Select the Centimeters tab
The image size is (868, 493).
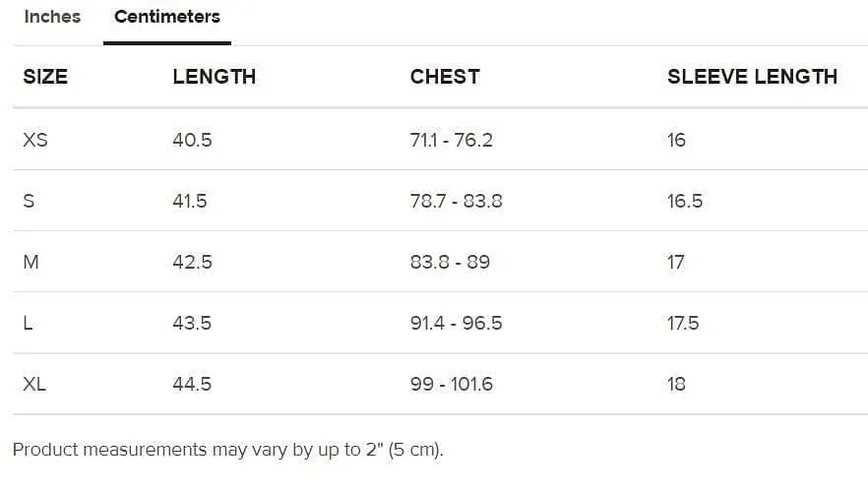[167, 17]
